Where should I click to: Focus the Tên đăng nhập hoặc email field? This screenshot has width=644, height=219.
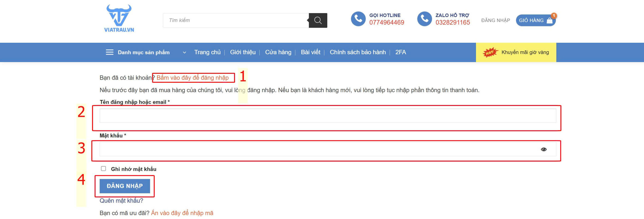click(x=328, y=116)
